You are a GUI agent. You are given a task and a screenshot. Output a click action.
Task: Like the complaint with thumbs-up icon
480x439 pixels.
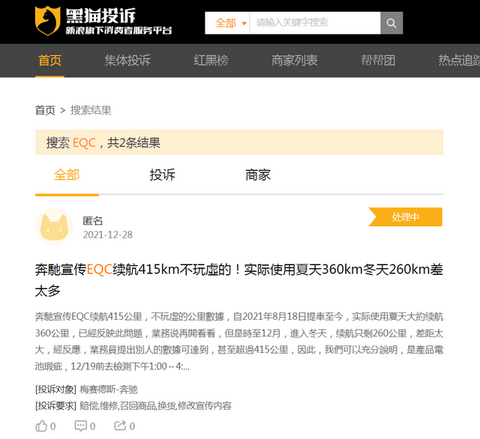(x=41, y=426)
